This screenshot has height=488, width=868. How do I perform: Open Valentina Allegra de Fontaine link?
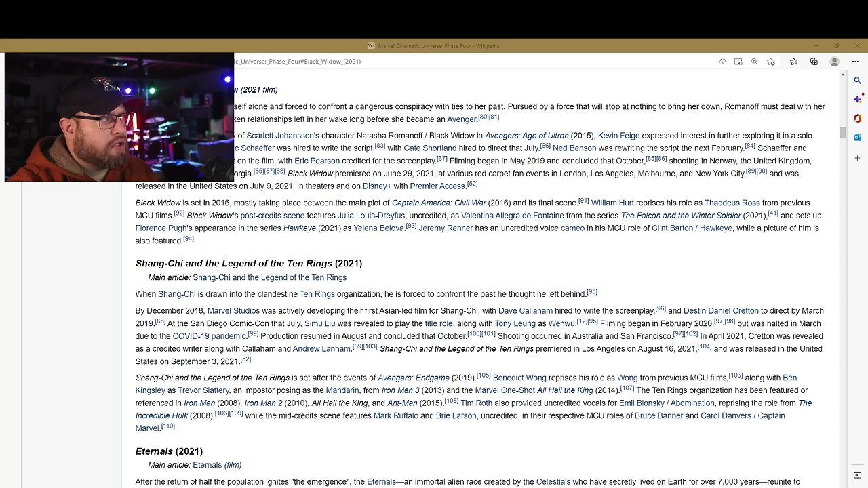512,216
